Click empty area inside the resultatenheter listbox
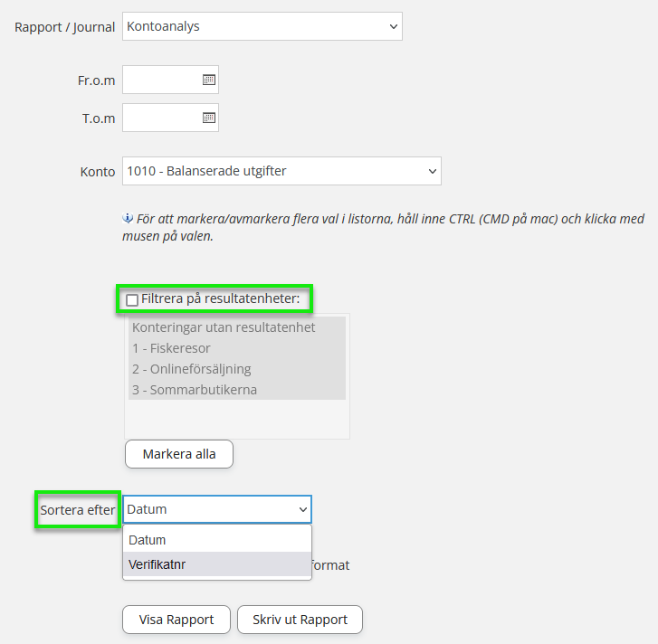658x644 pixels. tap(236, 420)
